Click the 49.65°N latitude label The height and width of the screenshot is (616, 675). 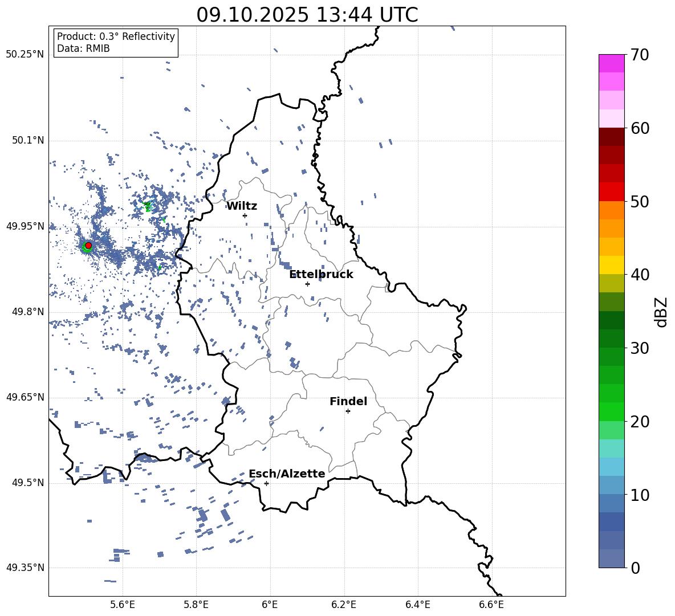pyautogui.click(x=25, y=397)
